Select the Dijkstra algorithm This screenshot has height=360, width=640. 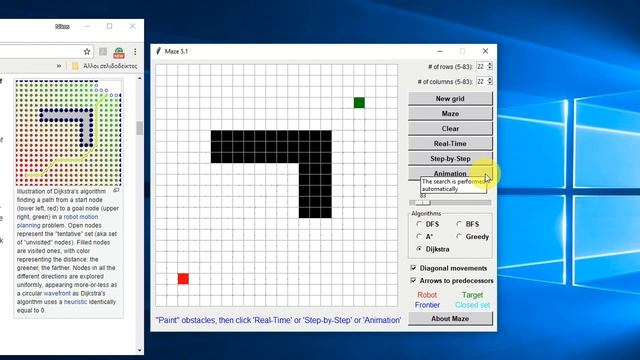(433, 249)
